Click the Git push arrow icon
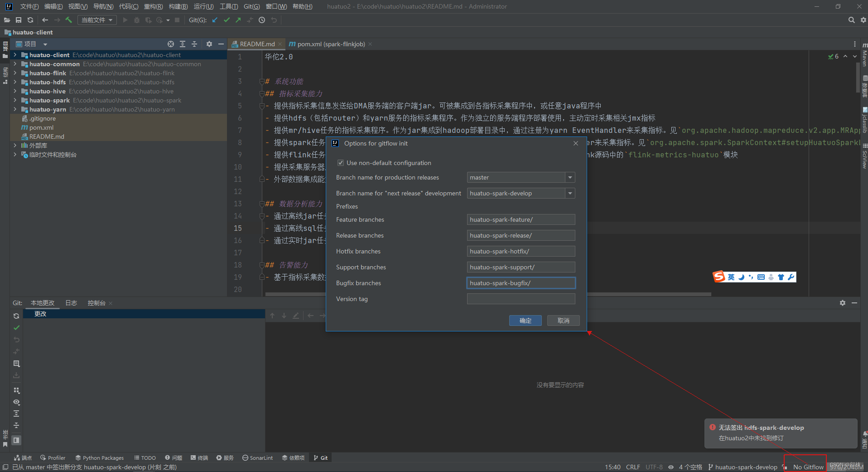 pyautogui.click(x=238, y=20)
